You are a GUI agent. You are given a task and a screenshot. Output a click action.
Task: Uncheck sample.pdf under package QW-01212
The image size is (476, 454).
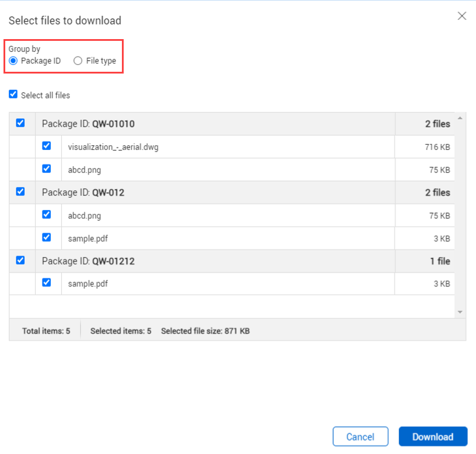pos(47,283)
